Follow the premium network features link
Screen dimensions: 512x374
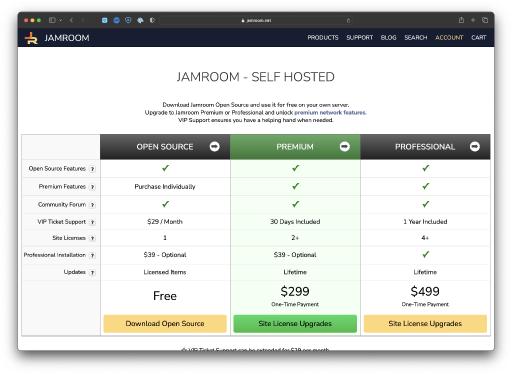330,112
